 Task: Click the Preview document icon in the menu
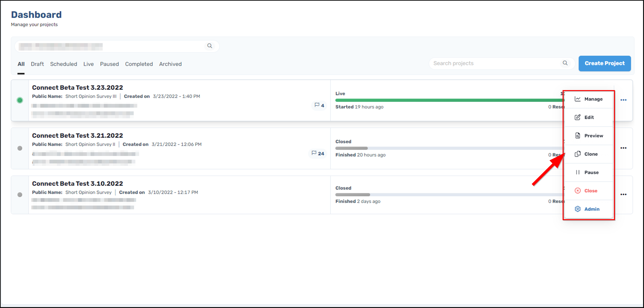(x=578, y=136)
